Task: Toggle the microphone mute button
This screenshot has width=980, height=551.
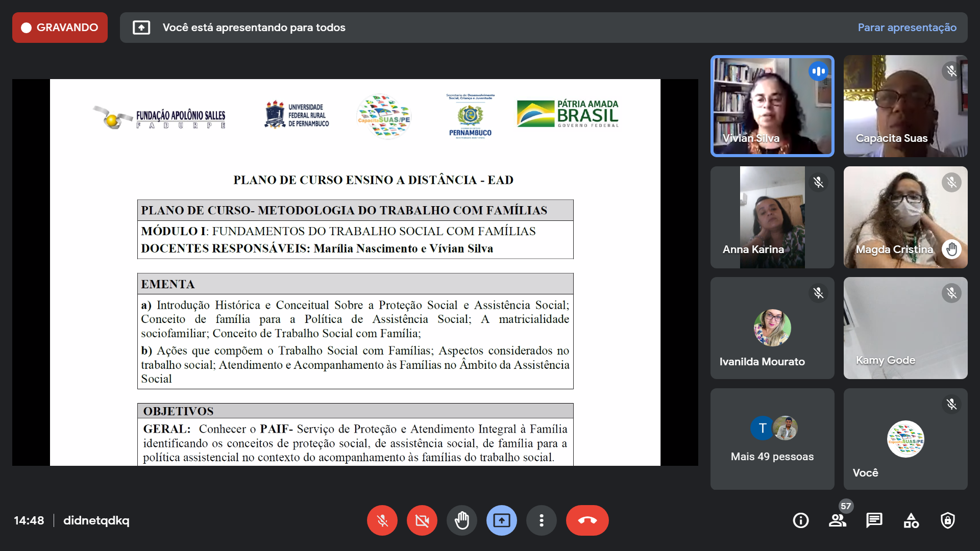Action: 382,520
